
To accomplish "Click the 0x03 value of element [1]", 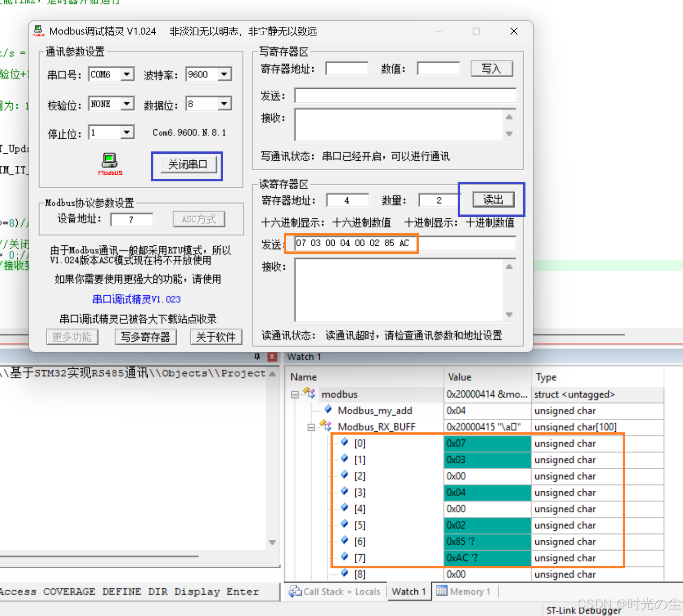I will 487,459.
